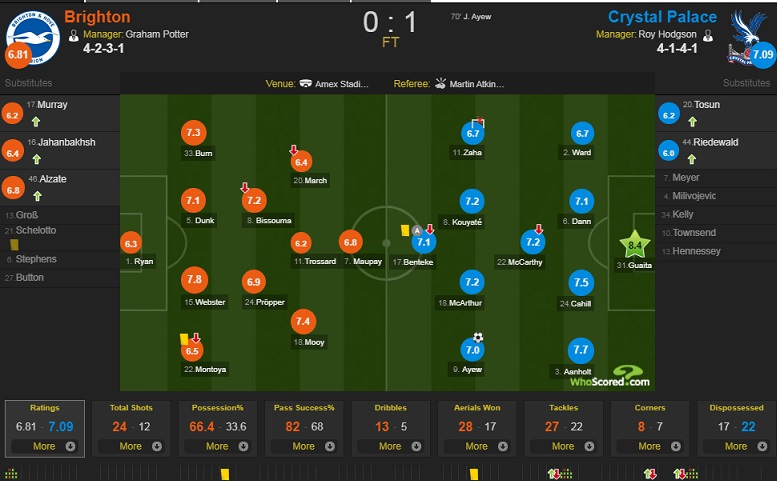777x481 pixels.
Task: Click the Brighton manager person icon
Action: [x=73, y=35]
